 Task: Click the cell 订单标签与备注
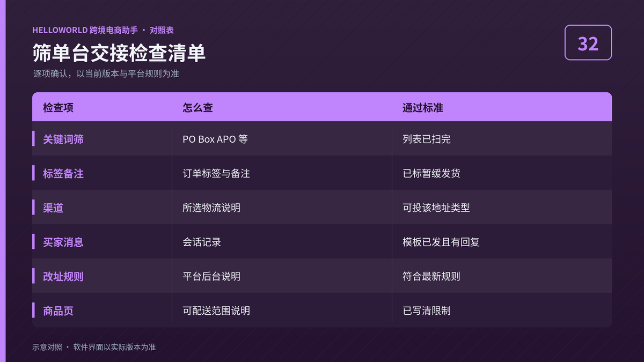(x=216, y=173)
